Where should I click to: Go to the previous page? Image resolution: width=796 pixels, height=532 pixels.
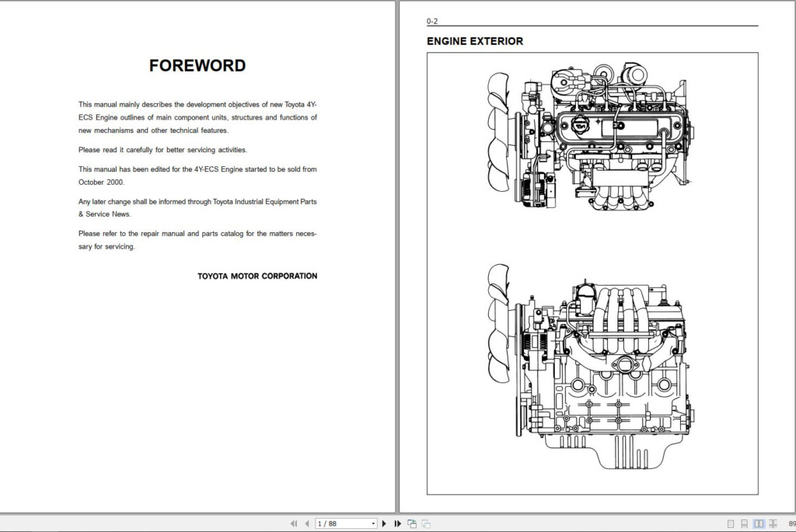tap(306, 523)
